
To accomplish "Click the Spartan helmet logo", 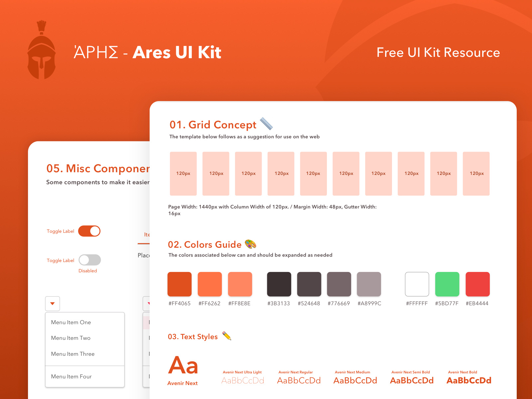I will [x=41, y=50].
